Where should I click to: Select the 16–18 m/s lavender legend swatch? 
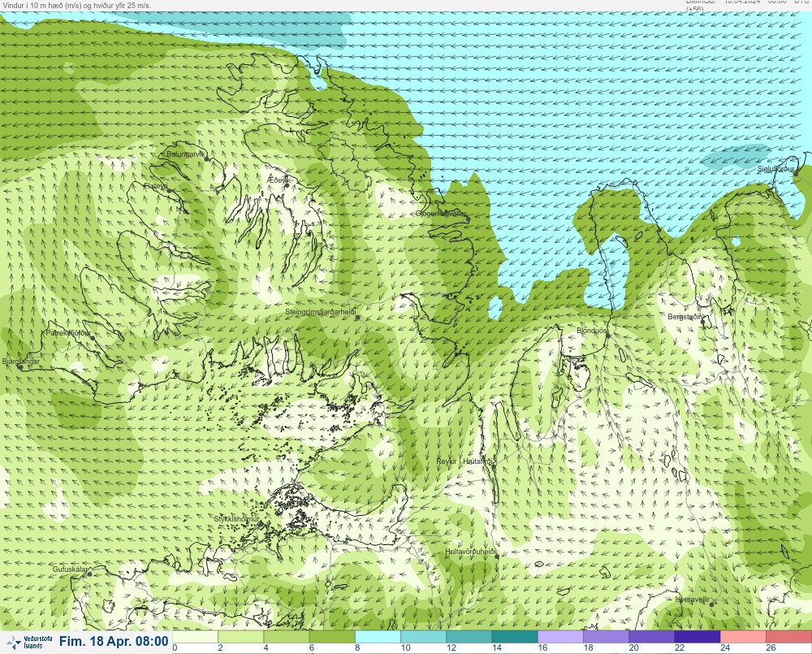point(560,636)
